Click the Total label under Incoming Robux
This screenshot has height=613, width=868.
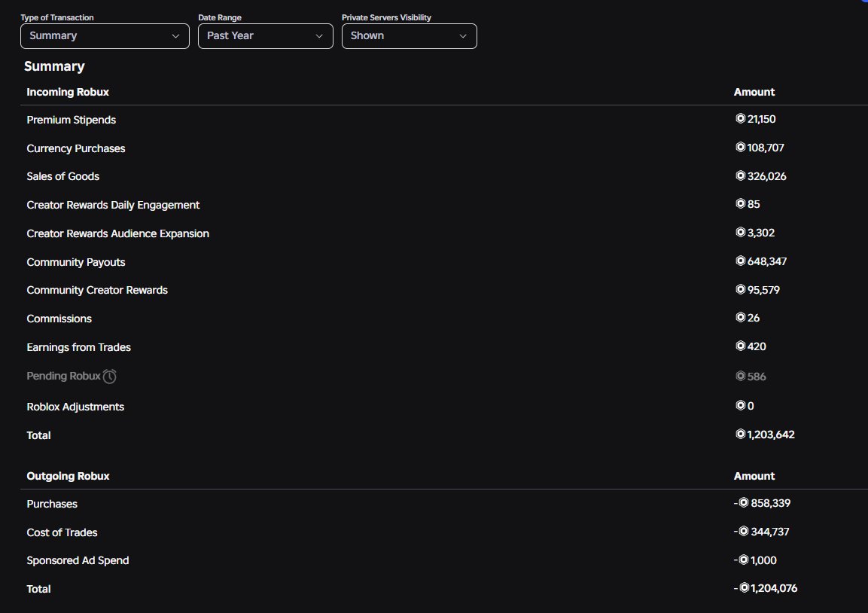tap(38, 435)
